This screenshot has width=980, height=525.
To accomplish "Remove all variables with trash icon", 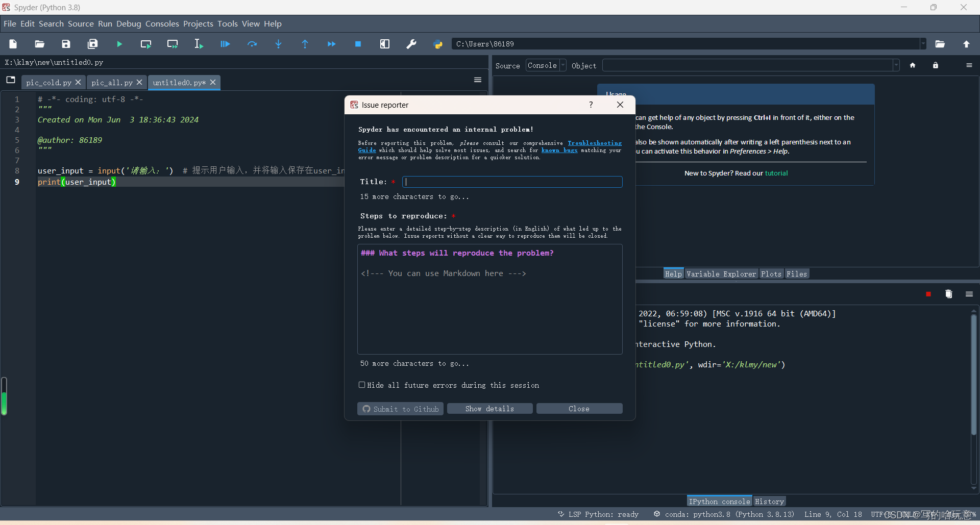I will coord(949,294).
